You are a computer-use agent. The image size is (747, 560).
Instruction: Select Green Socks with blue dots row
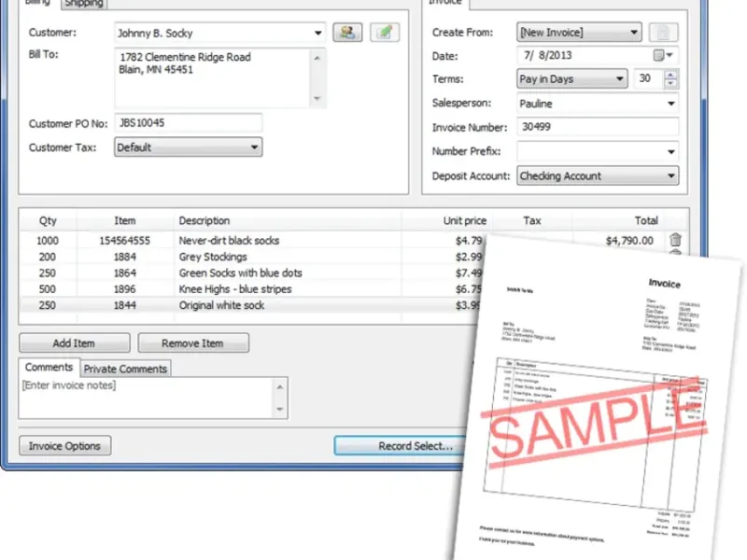point(251,273)
